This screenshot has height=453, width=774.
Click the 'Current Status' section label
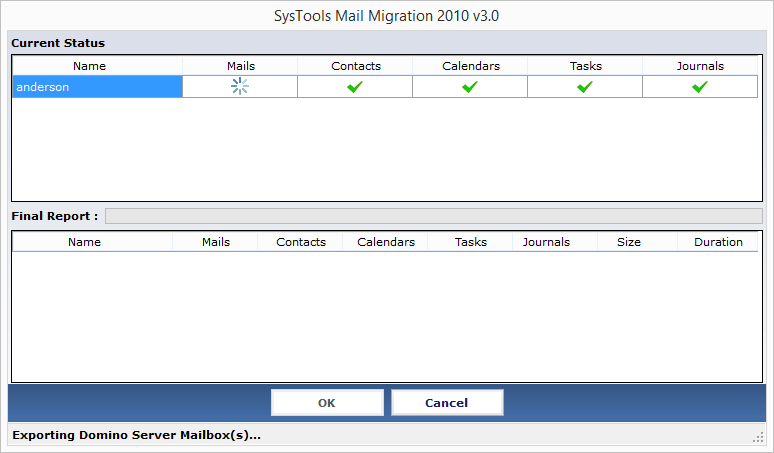click(x=58, y=43)
